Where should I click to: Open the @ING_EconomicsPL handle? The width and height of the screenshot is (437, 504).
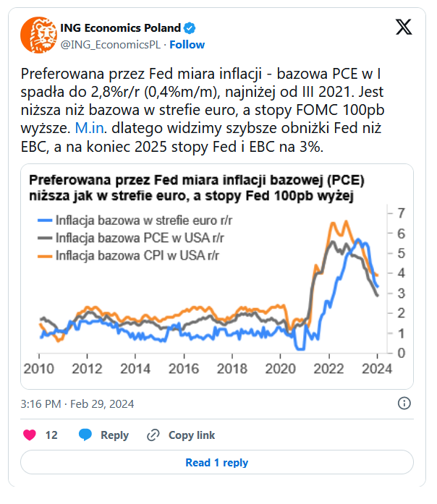111,45
